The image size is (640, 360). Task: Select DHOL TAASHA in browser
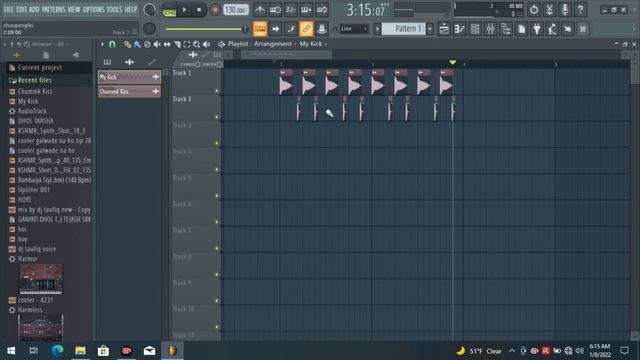(36, 121)
